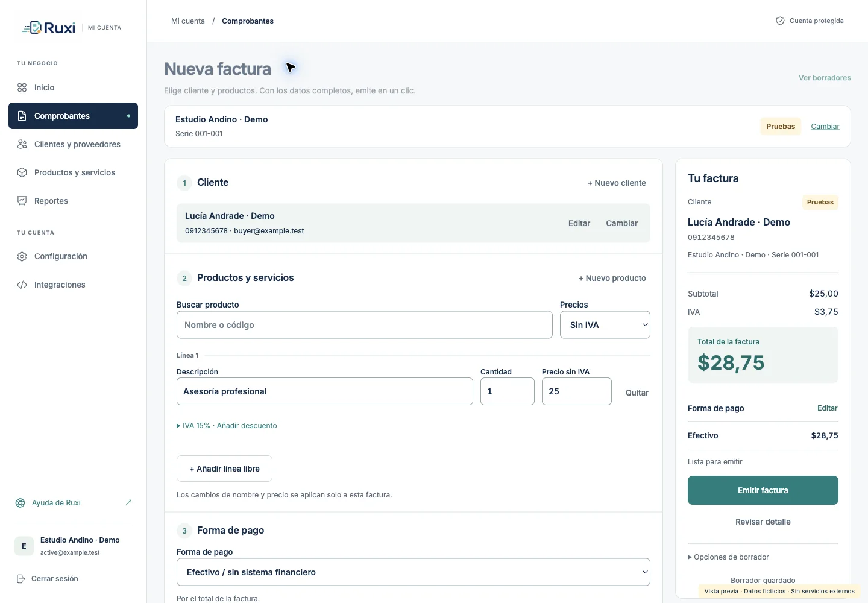The width and height of the screenshot is (868, 603).
Task: Click the Subtotal value $25,00
Action: [823, 294]
